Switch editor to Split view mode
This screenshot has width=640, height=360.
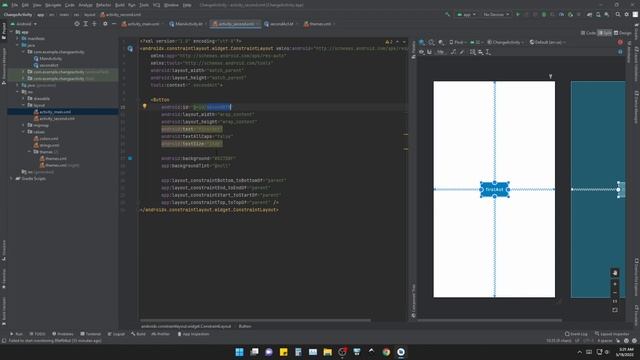pos(604,33)
